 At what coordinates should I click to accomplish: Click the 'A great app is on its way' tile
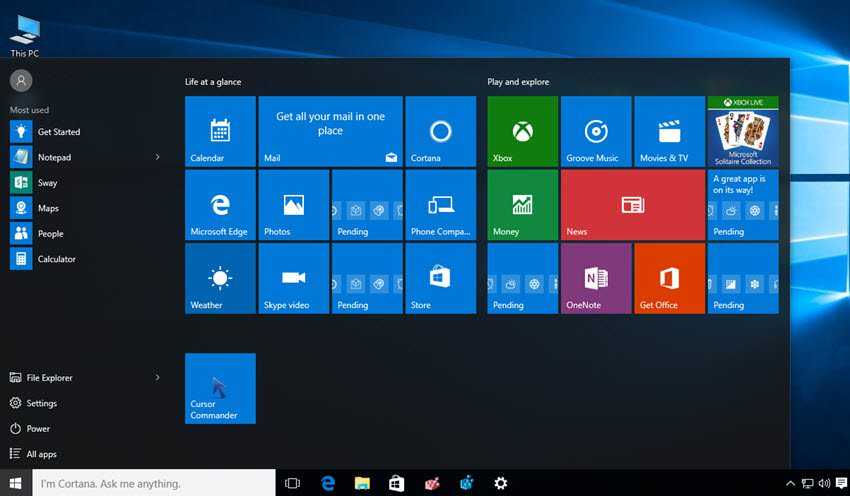click(x=743, y=205)
